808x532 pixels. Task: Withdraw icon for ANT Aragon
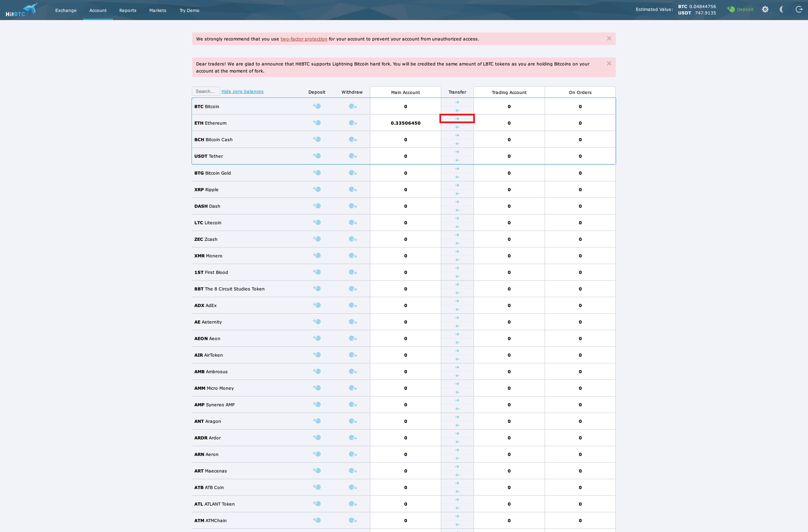coord(353,421)
